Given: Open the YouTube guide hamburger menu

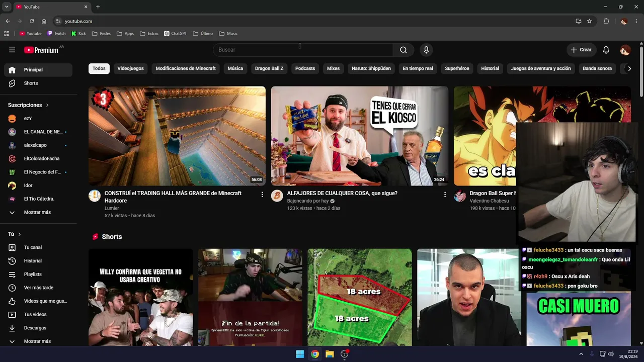Looking at the screenshot, I should tap(12, 50).
